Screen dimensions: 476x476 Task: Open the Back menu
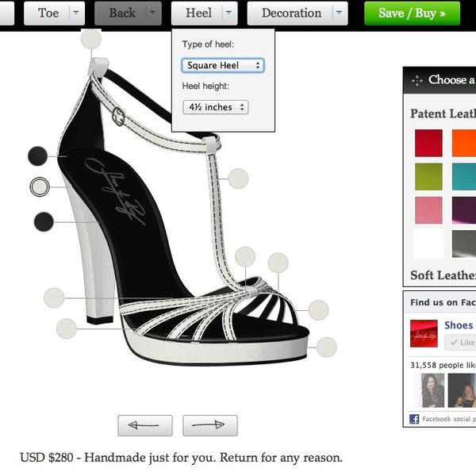coord(121,13)
